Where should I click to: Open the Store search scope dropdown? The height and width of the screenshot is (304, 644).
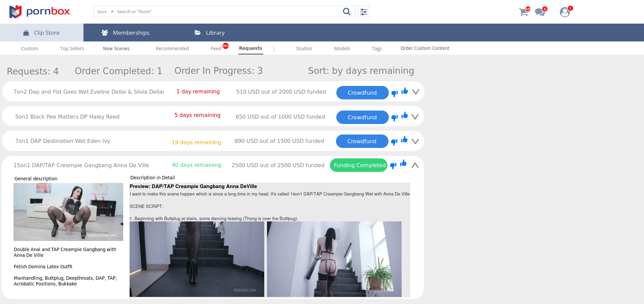105,12
